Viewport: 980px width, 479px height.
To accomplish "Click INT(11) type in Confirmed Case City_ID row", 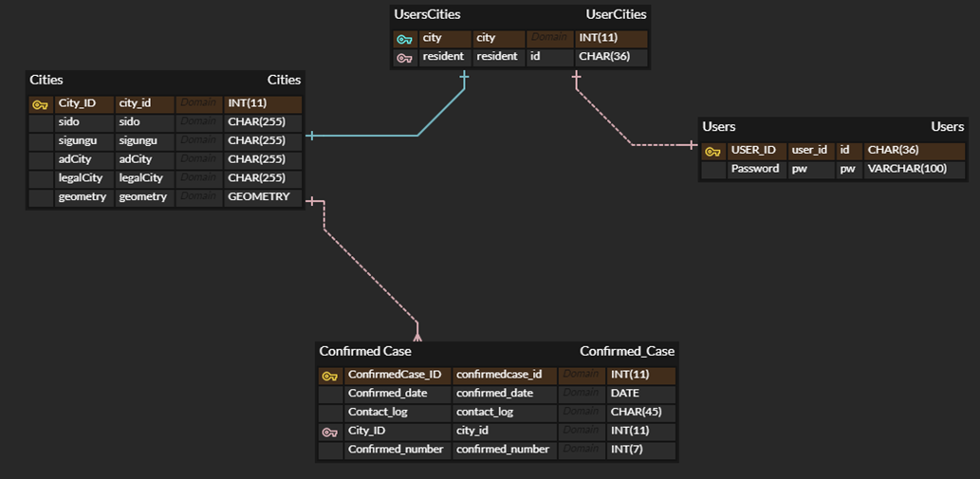I will point(641,432).
